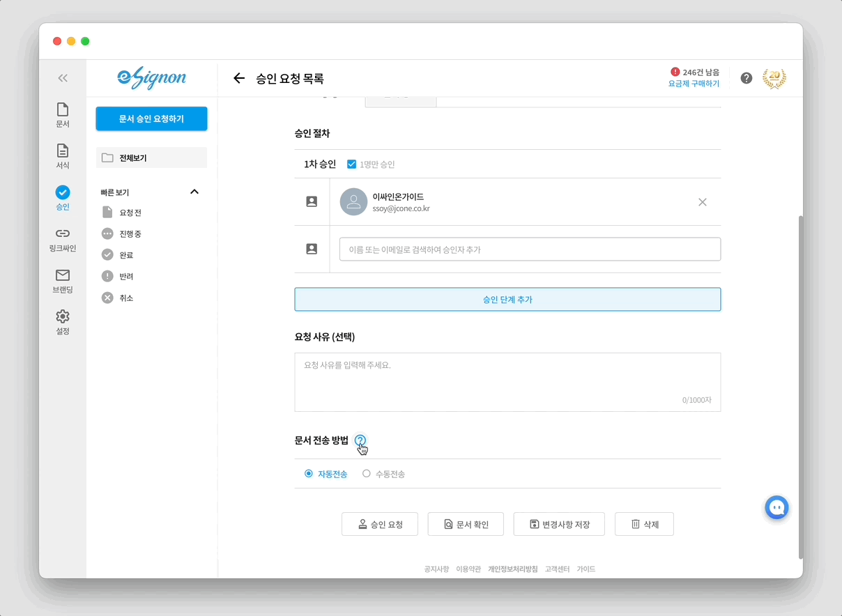Viewport: 842px width, 616px height.
Task: Click the 승인 요청 목록 page title
Action: pos(290,79)
